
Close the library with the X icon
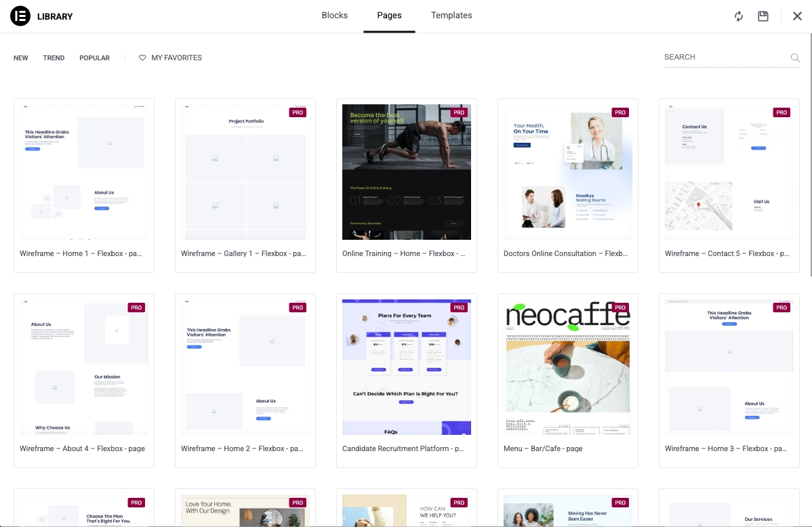[x=797, y=16]
